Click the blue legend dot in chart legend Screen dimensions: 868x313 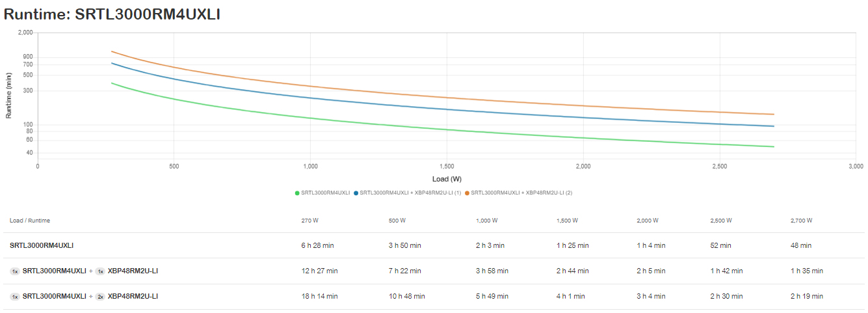coord(356,193)
